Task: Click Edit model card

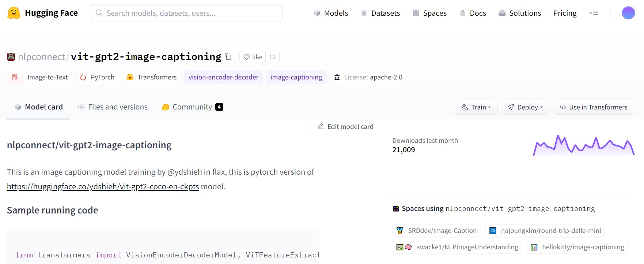Action: click(x=345, y=127)
